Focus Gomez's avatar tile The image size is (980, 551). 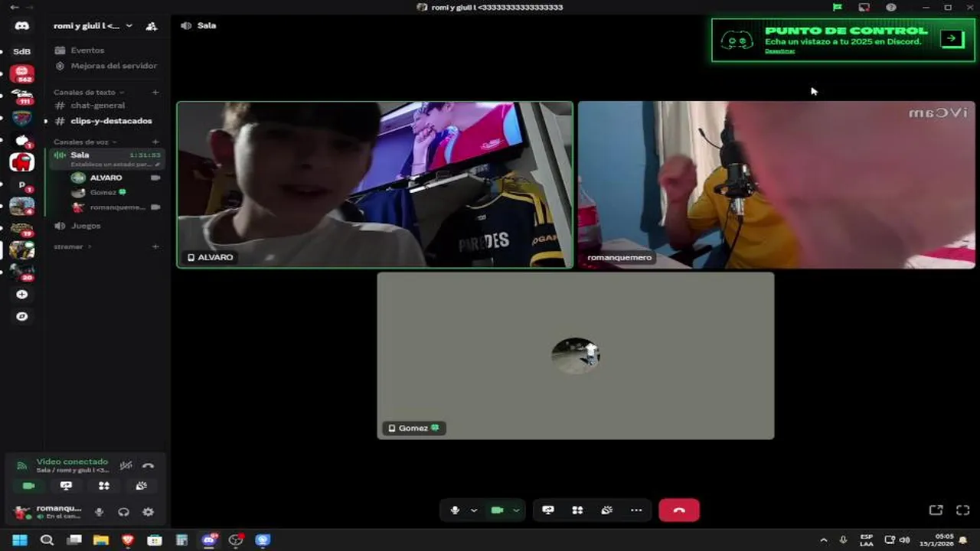coord(576,356)
